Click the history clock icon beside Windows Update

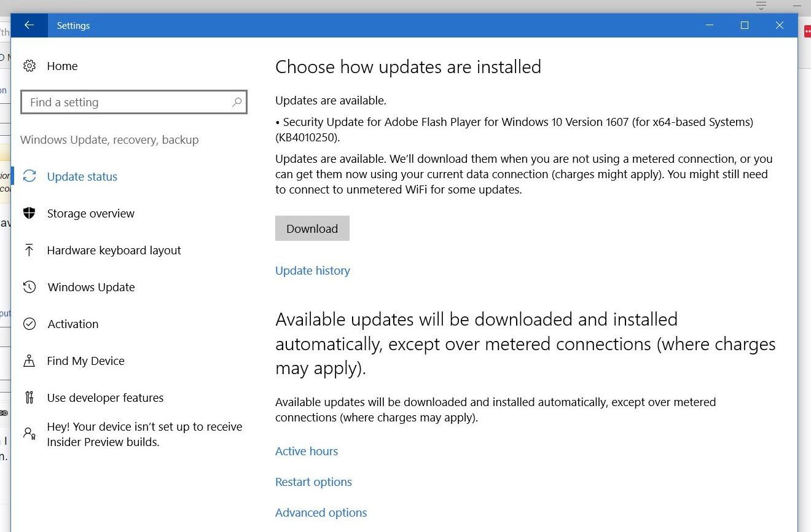tap(29, 287)
